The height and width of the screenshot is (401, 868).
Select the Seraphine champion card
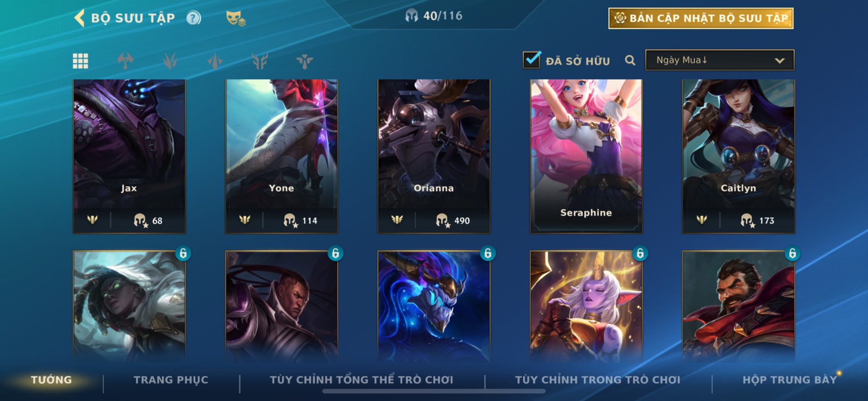click(x=586, y=156)
